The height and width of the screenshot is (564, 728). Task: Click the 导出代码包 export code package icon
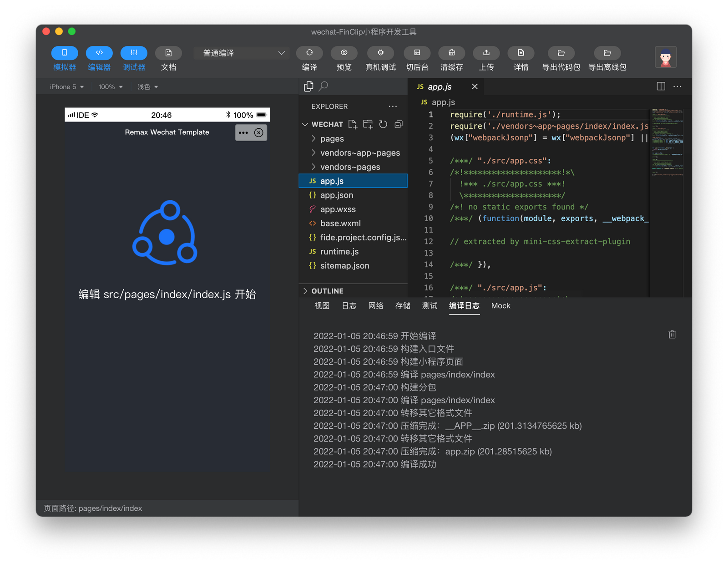click(x=561, y=53)
